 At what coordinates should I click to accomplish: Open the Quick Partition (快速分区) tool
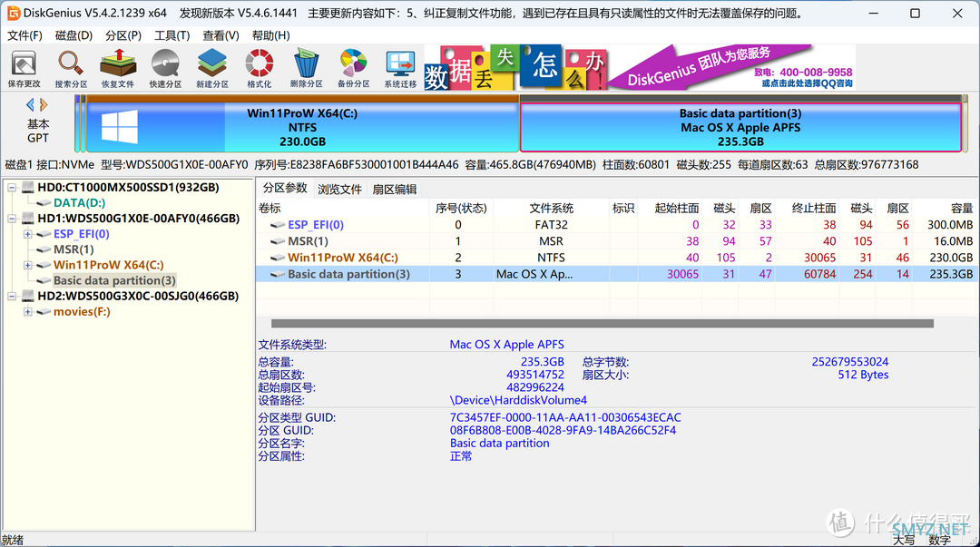[x=165, y=69]
